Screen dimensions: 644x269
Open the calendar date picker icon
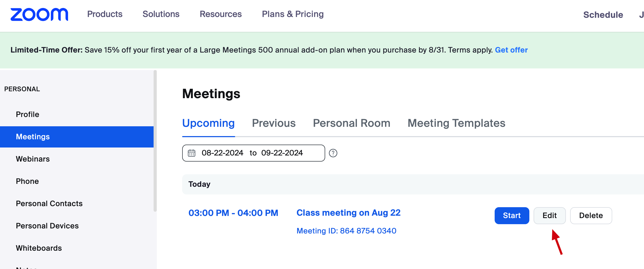pyautogui.click(x=191, y=153)
